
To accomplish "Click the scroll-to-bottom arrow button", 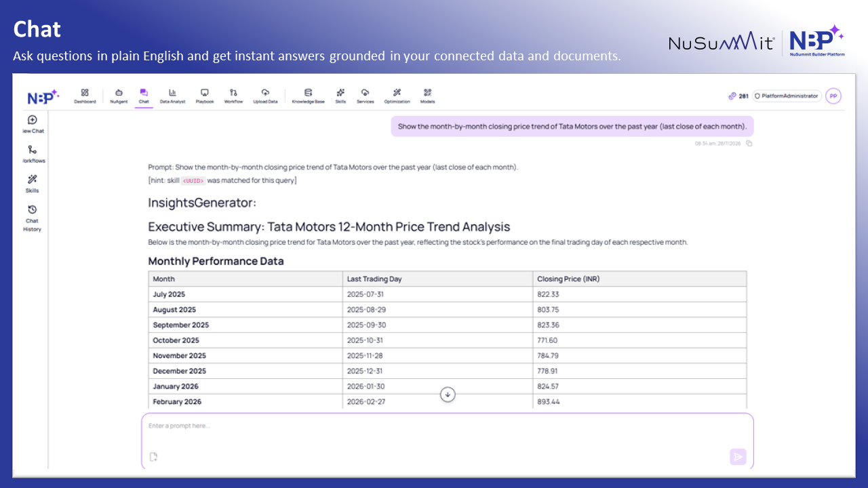I will (448, 394).
